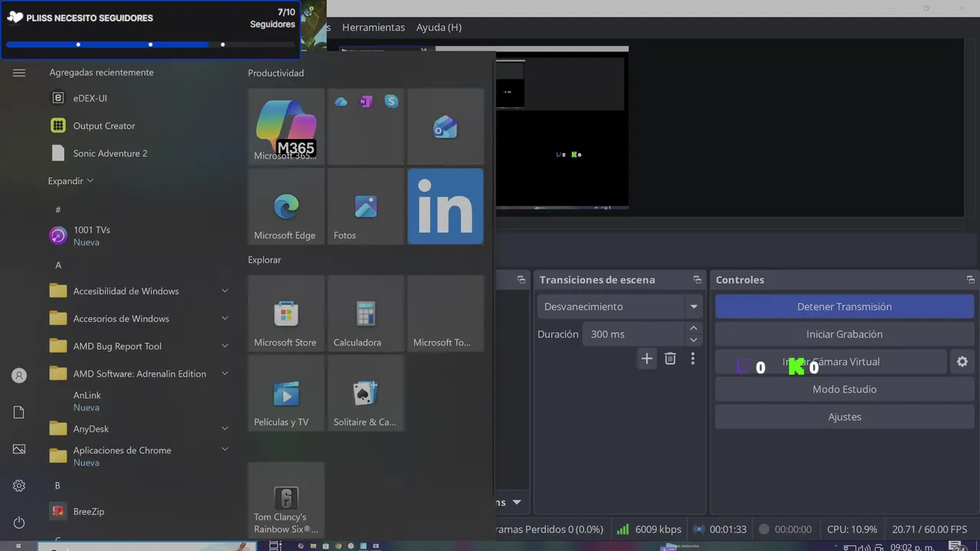
Task: Open the Solitaire & Casual Games tile
Action: tap(366, 393)
